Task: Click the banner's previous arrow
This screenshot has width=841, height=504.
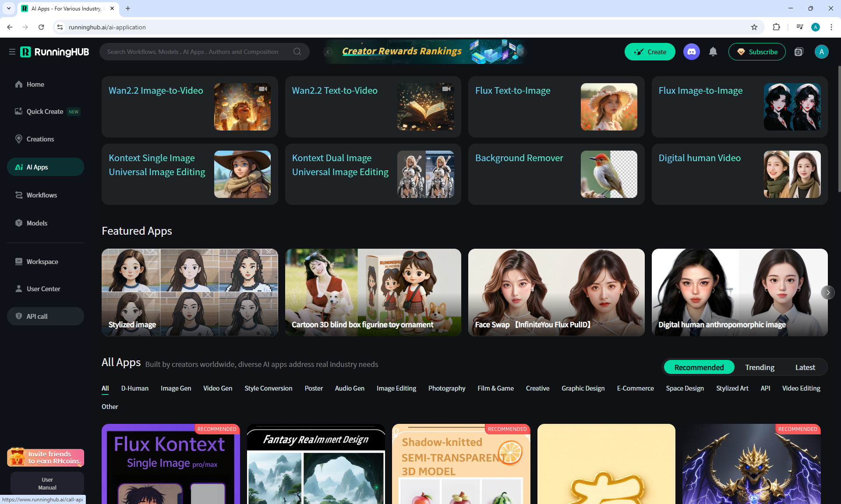Action: pos(328,52)
